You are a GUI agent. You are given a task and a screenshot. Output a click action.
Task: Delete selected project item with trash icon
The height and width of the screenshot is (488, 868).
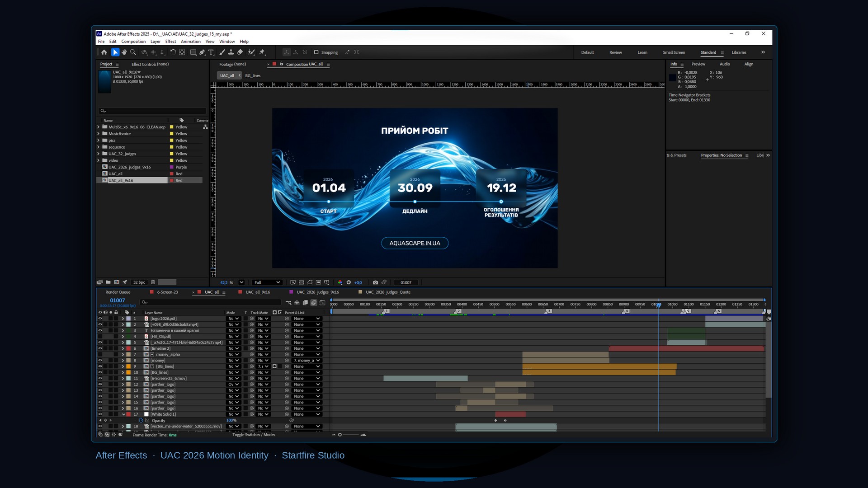153,282
